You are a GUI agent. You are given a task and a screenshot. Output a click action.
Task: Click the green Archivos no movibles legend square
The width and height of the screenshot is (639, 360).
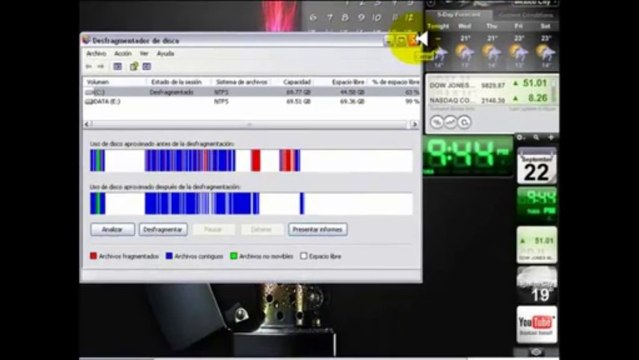click(x=234, y=256)
